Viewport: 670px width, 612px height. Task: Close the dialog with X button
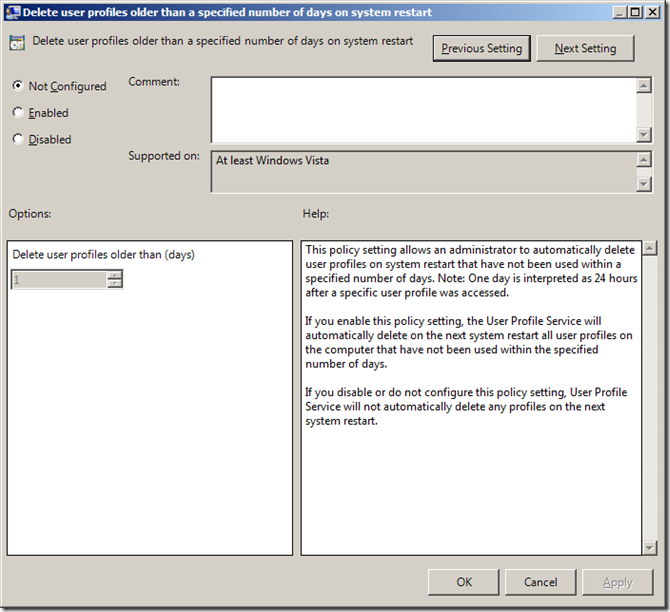[652, 12]
